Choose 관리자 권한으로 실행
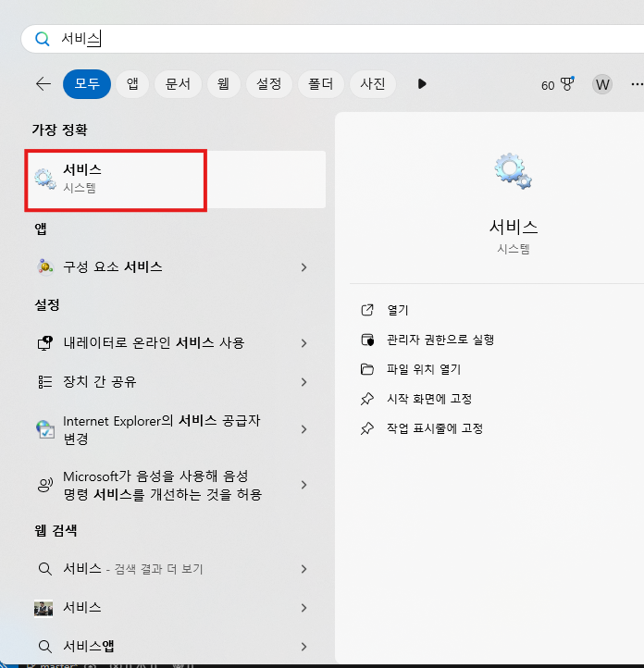Viewport: 644px width, 668px height. coord(440,340)
